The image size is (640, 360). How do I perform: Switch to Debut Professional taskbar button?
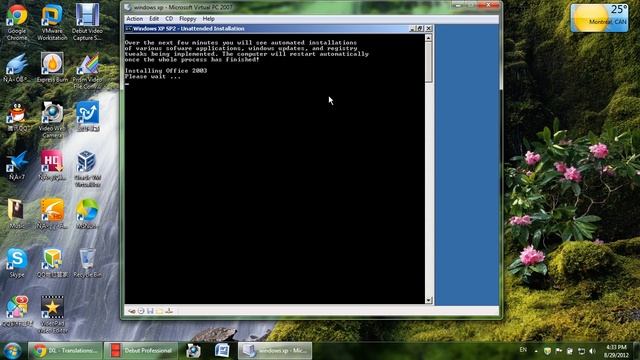[141, 351]
